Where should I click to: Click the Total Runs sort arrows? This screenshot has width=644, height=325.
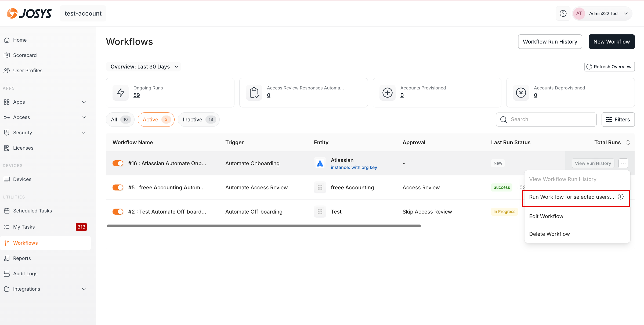tap(628, 142)
